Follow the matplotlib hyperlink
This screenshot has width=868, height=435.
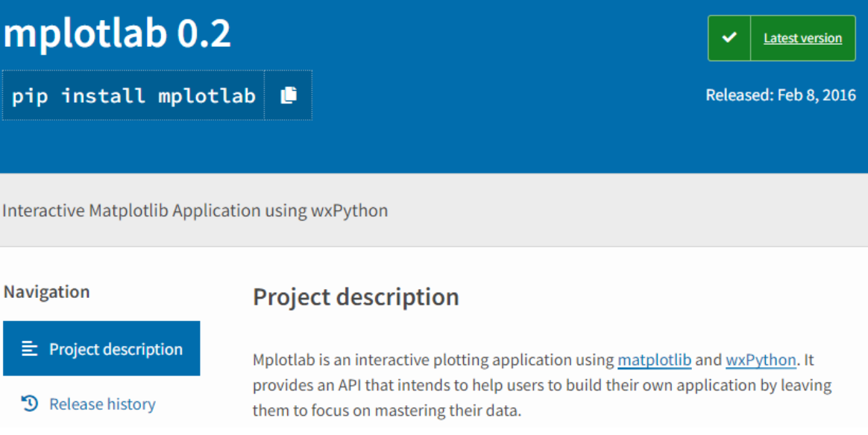click(x=654, y=360)
